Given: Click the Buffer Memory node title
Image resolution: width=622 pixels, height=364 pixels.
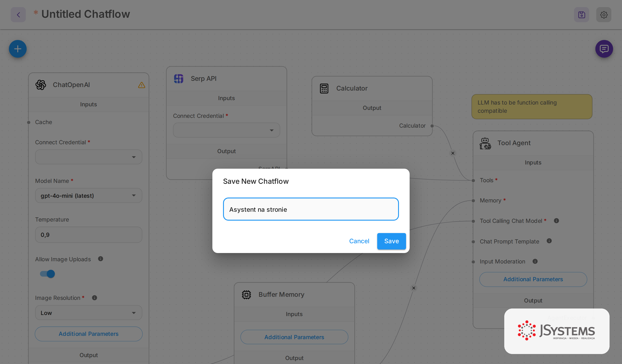Looking at the screenshot, I should (281, 295).
